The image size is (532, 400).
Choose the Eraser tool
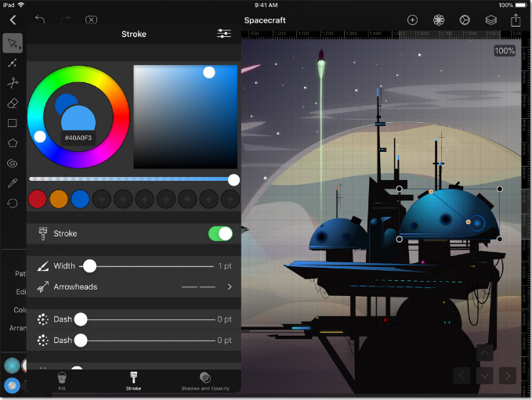point(13,103)
